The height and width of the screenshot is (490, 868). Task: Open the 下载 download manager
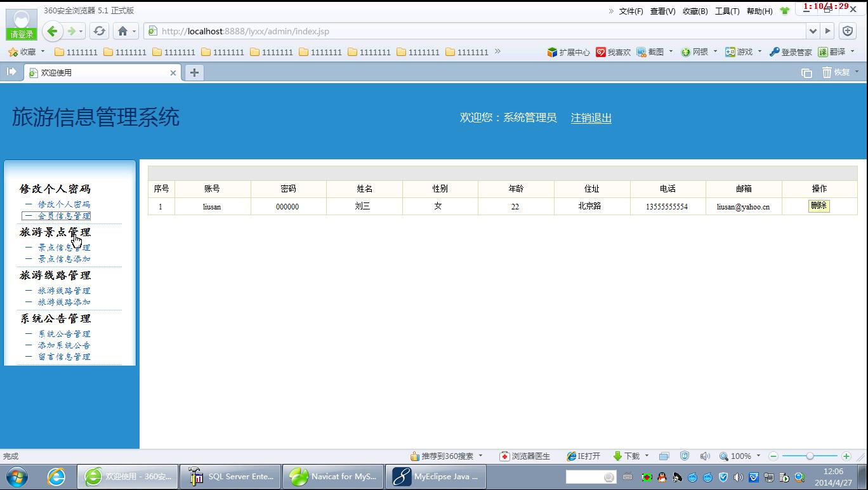pyautogui.click(x=626, y=456)
